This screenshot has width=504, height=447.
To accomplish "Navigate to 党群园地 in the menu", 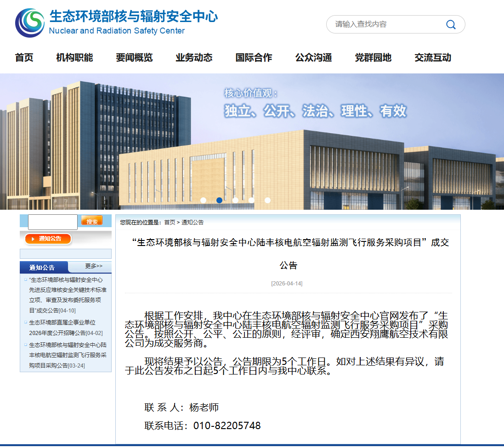I will tap(373, 58).
